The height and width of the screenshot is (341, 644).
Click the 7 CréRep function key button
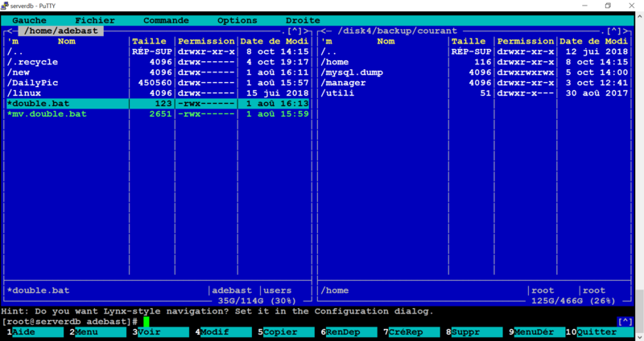411,332
